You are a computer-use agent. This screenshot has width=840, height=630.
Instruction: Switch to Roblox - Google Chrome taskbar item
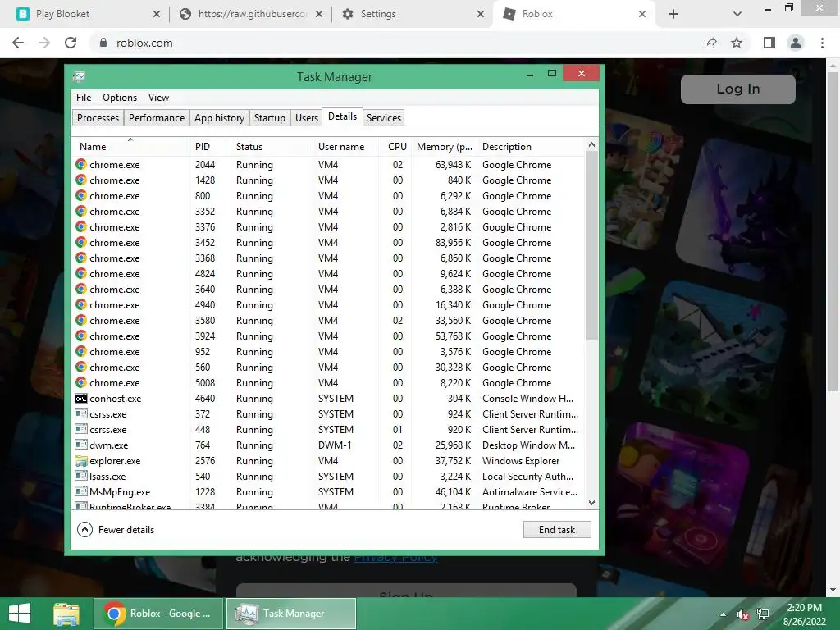click(158, 614)
